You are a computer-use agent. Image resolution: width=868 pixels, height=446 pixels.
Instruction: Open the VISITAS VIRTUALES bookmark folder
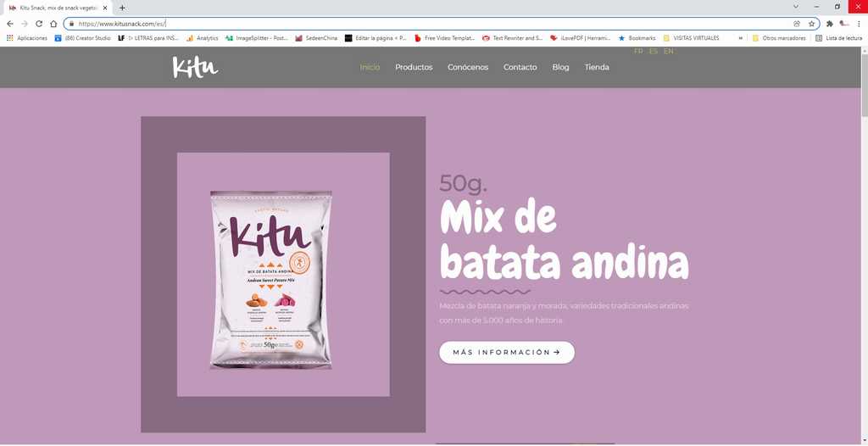[x=691, y=38]
